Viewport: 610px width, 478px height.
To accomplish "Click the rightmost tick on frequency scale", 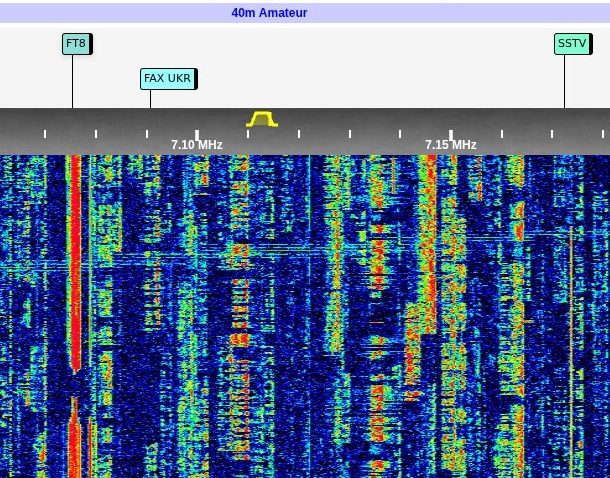I will click(x=603, y=134).
